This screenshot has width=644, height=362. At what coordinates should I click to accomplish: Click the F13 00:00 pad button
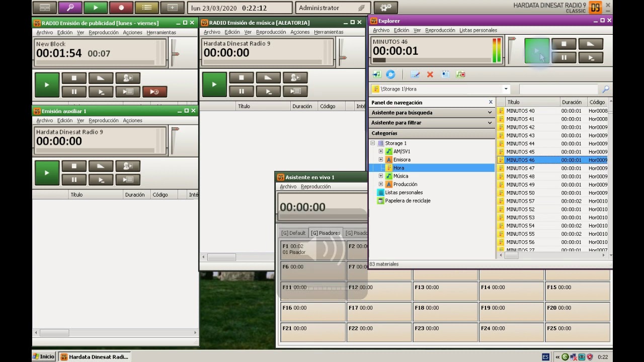click(x=445, y=292)
